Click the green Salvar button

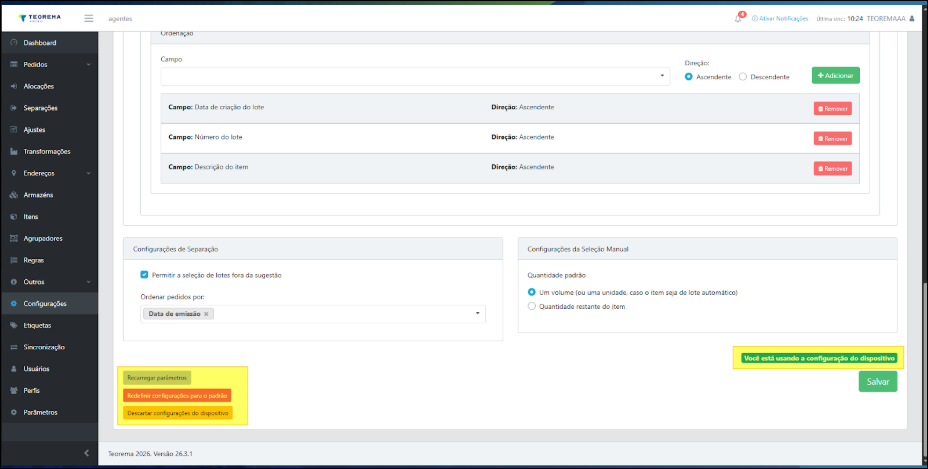[x=877, y=381]
